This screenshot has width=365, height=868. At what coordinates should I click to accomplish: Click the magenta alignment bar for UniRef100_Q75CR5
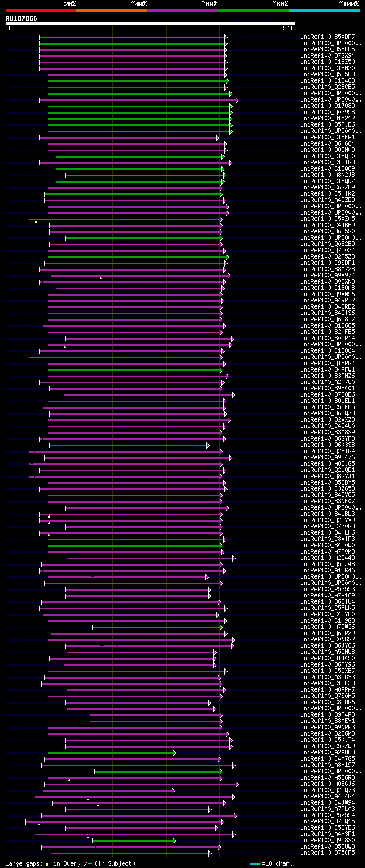(x=131, y=853)
